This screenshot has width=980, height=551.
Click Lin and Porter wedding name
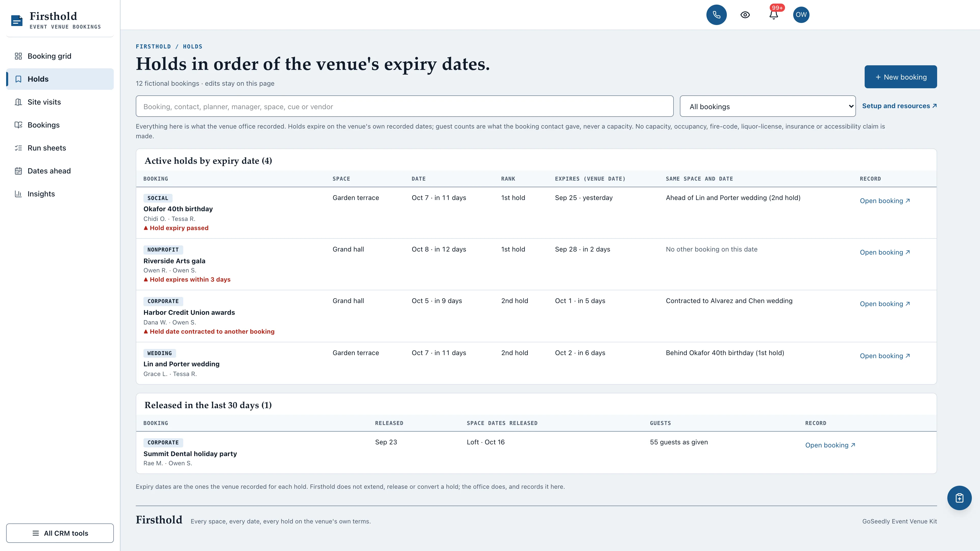[181, 364]
